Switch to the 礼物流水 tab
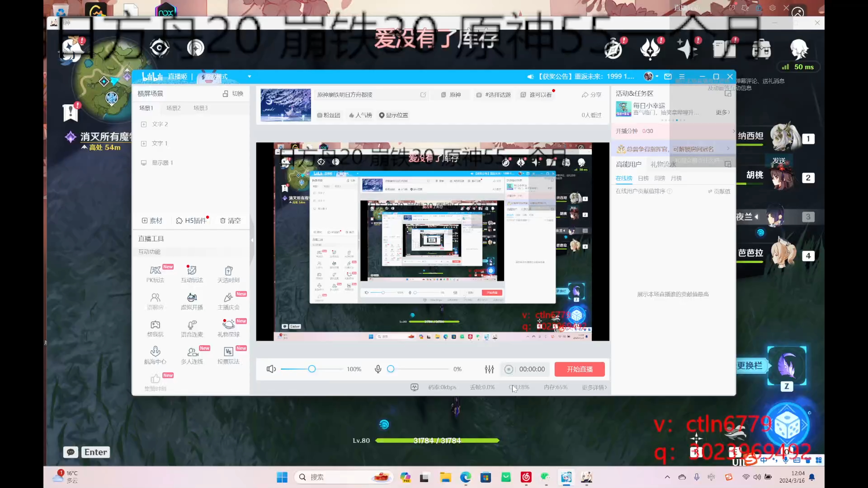This screenshot has width=868, height=488. coord(663,164)
